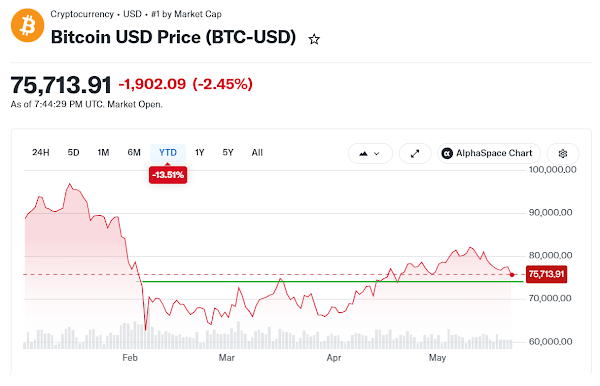
Task: Open the chart type dropdown chevron
Action: [x=377, y=153]
